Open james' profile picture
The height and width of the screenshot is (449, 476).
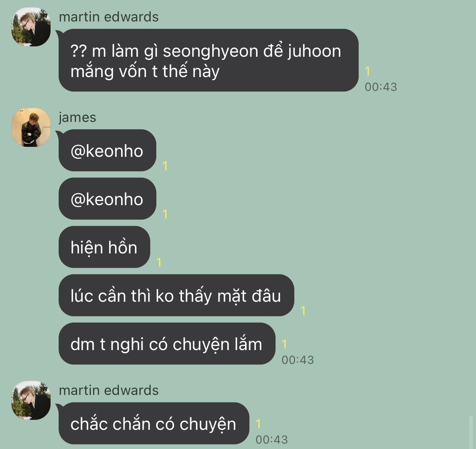tap(31, 127)
